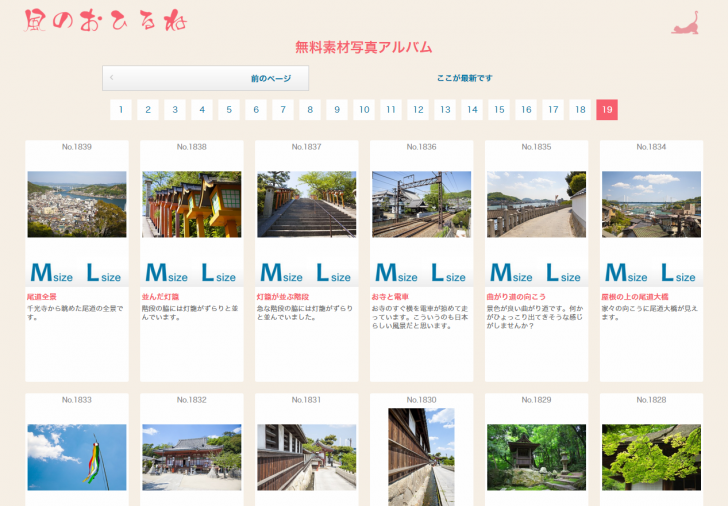
Task: Open the No.1829 forest shrine thumbnail
Action: pyautogui.click(x=536, y=457)
